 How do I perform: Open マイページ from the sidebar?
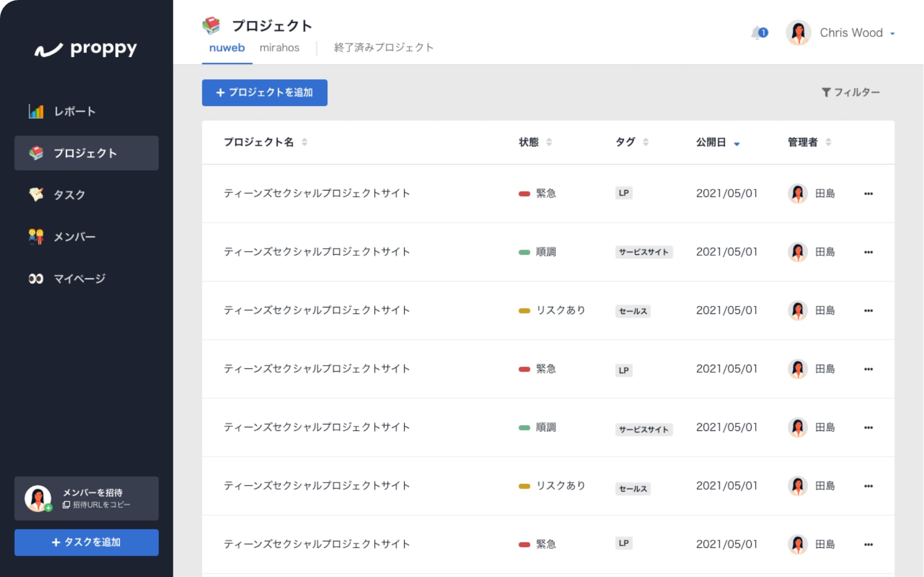pos(79,278)
